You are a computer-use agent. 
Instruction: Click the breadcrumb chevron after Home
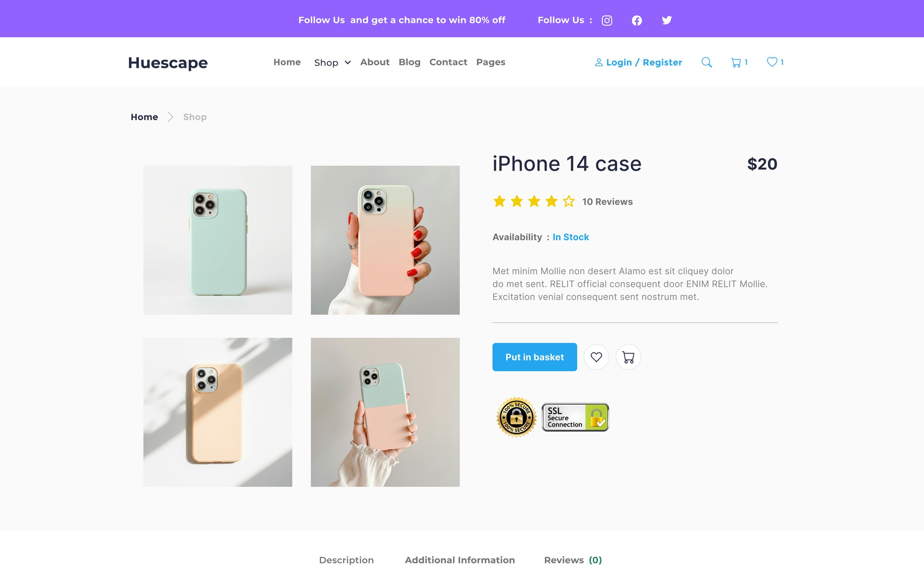point(171,117)
